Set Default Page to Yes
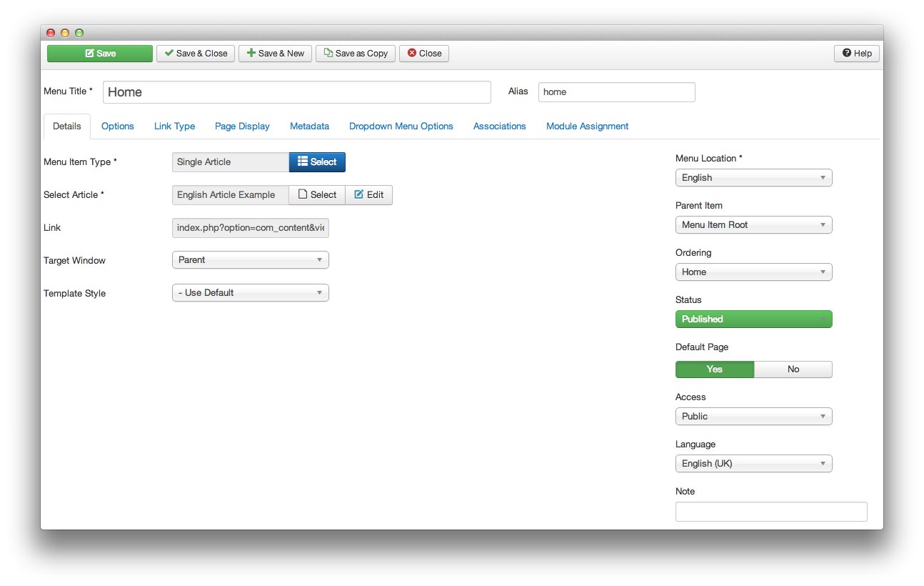Viewport: 924px width, 586px height. [714, 369]
